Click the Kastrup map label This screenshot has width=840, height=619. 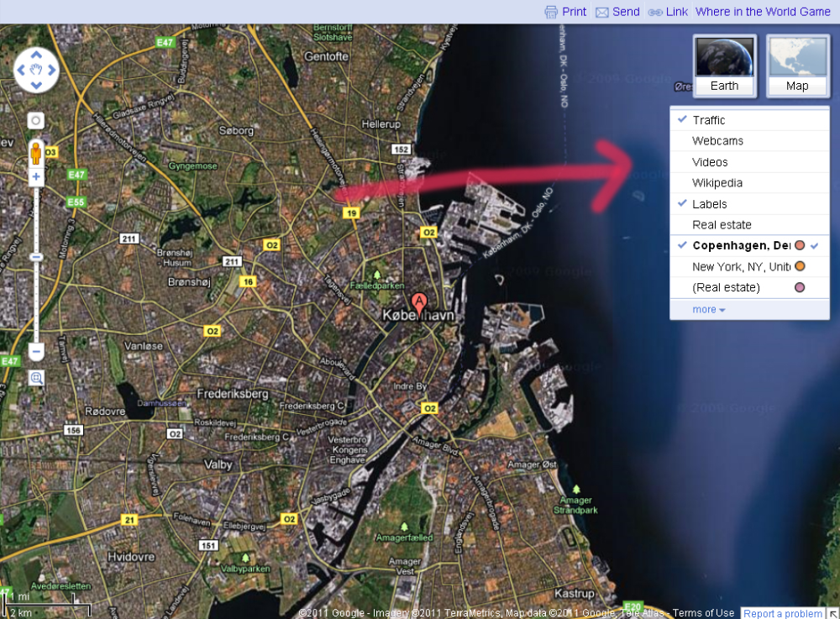[574, 593]
